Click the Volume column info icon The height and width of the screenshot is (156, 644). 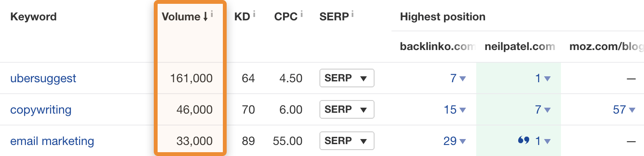pos(212,14)
